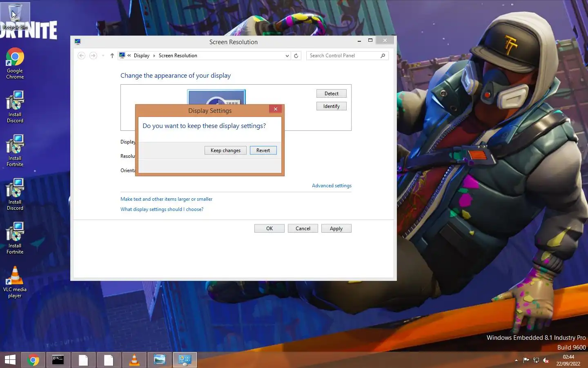
Task: Open the picture viewer taskbar icon
Action: (x=159, y=360)
